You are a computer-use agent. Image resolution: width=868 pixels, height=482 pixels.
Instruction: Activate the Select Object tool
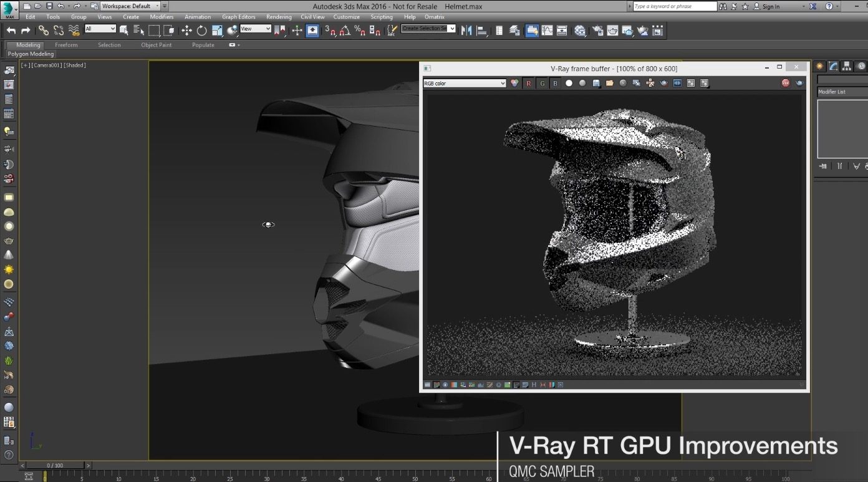click(124, 31)
